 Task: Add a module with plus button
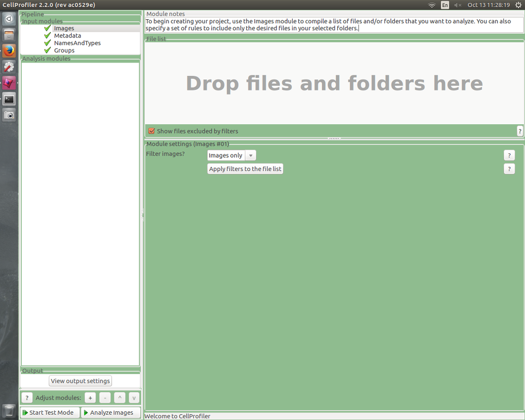click(90, 398)
